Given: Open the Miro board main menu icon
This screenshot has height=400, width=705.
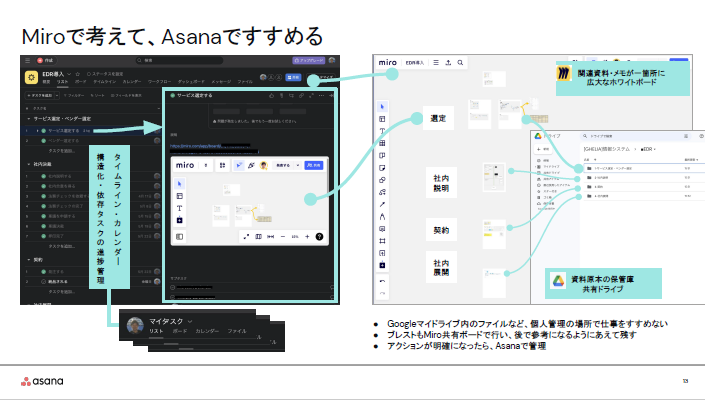Looking at the screenshot, I should point(436,62).
